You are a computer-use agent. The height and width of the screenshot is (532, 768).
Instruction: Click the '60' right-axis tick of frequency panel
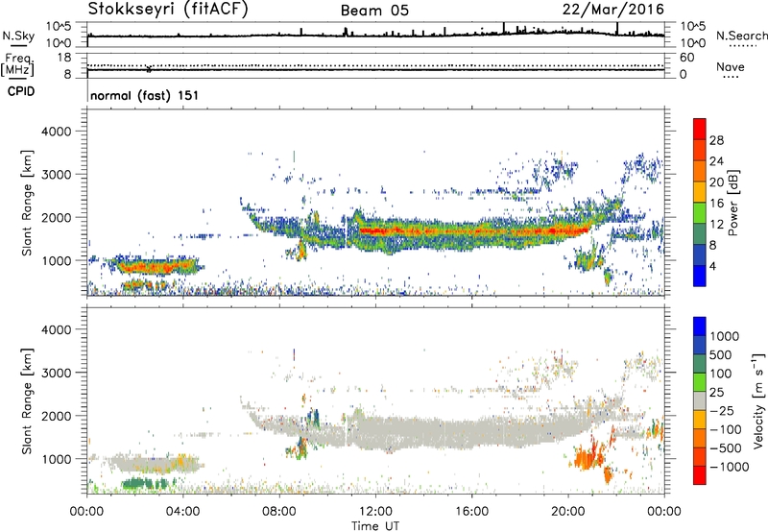coord(686,58)
